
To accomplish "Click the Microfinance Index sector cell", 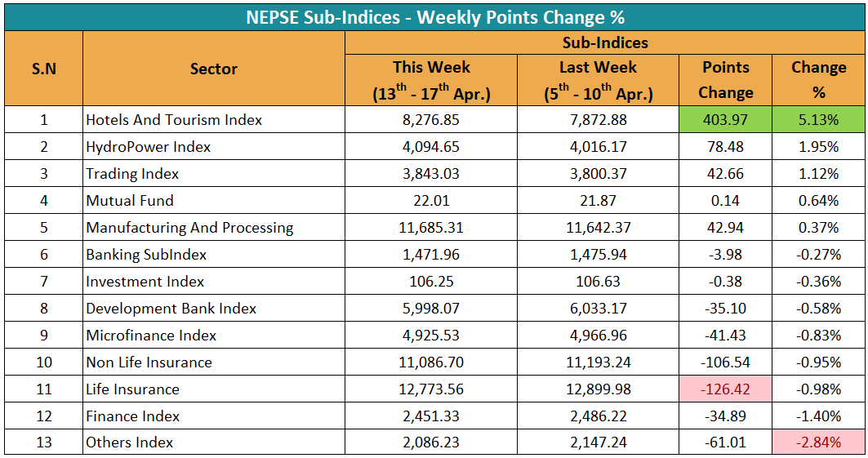I will pyautogui.click(x=152, y=336).
